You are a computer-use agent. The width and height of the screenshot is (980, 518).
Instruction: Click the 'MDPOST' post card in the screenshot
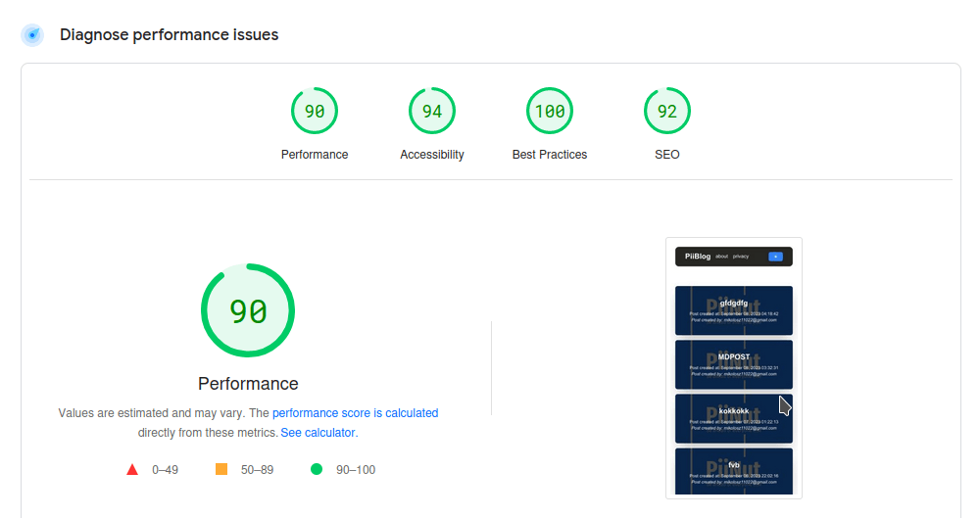[x=734, y=364]
